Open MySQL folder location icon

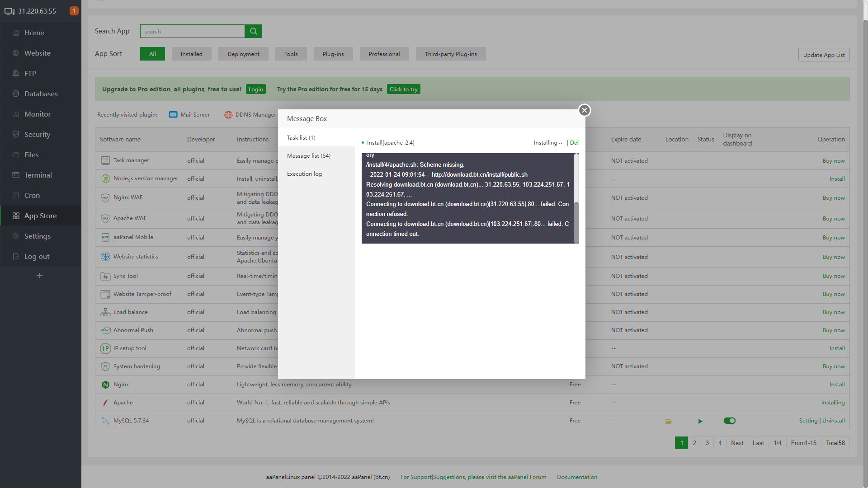pos(668,421)
